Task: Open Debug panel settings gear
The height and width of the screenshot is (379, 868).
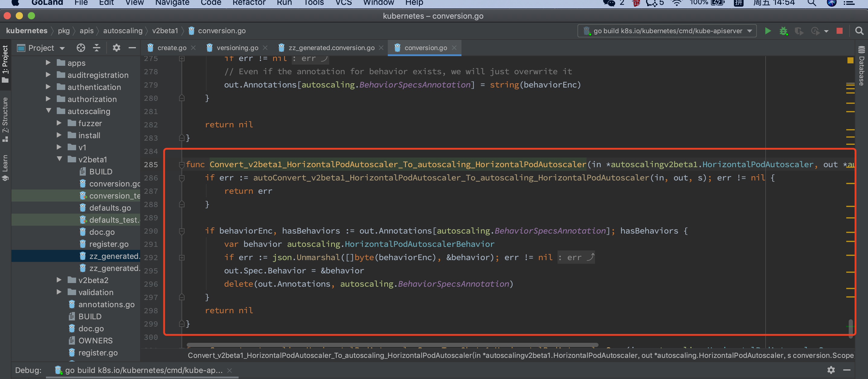Action: click(x=831, y=370)
